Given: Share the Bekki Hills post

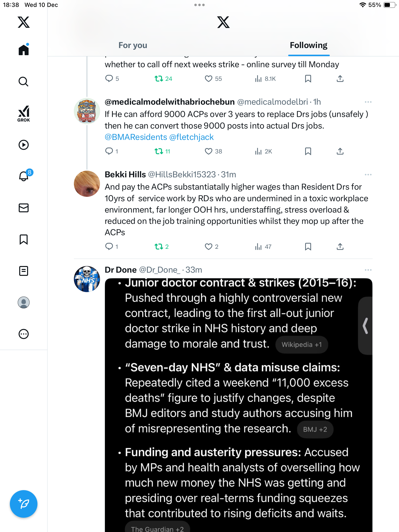Looking at the screenshot, I should tap(340, 247).
